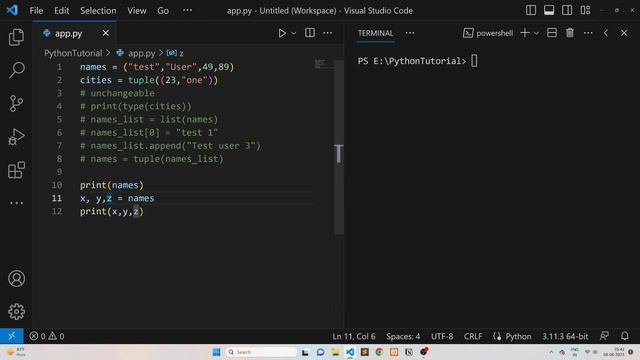The image size is (640, 360).
Task: Move panel with the left chevron icon
Action: [606, 33]
